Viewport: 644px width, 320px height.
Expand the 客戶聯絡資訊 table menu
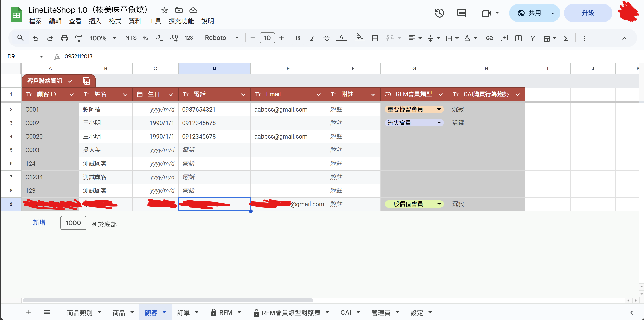[x=70, y=81]
